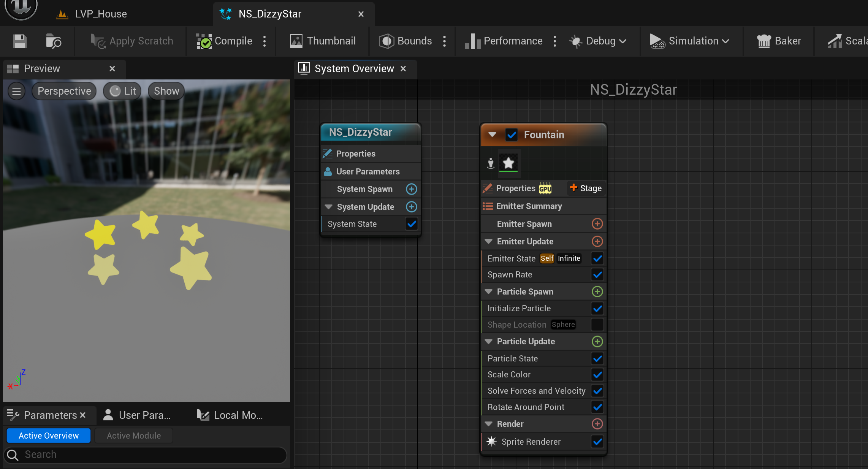Open Compile options three-dot menu
The image size is (868, 469).
[x=265, y=41]
